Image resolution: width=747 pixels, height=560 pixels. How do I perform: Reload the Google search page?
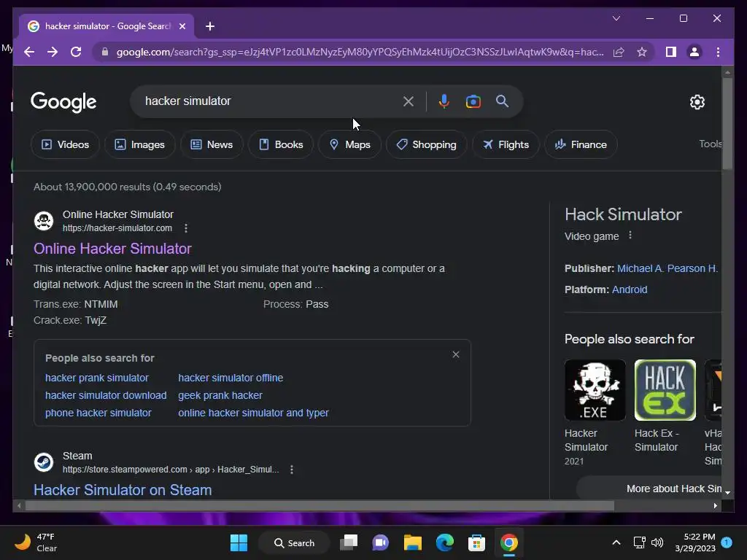76,52
